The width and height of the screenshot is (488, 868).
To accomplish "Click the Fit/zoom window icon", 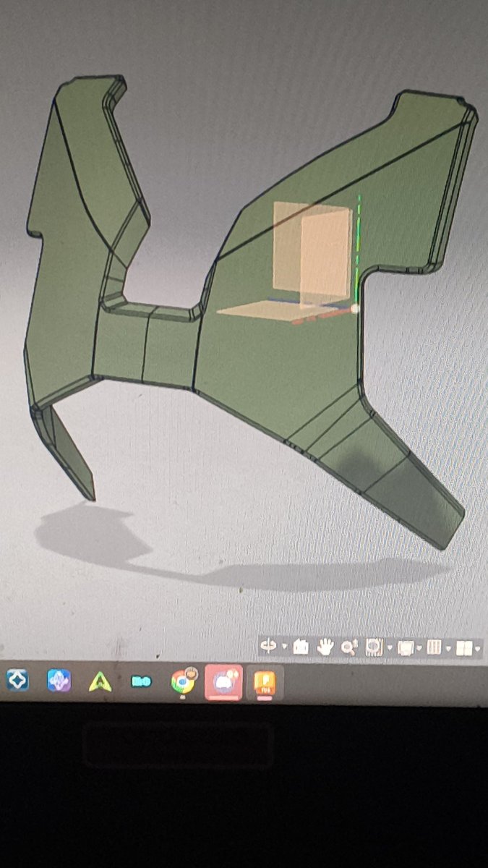I will click(x=374, y=647).
